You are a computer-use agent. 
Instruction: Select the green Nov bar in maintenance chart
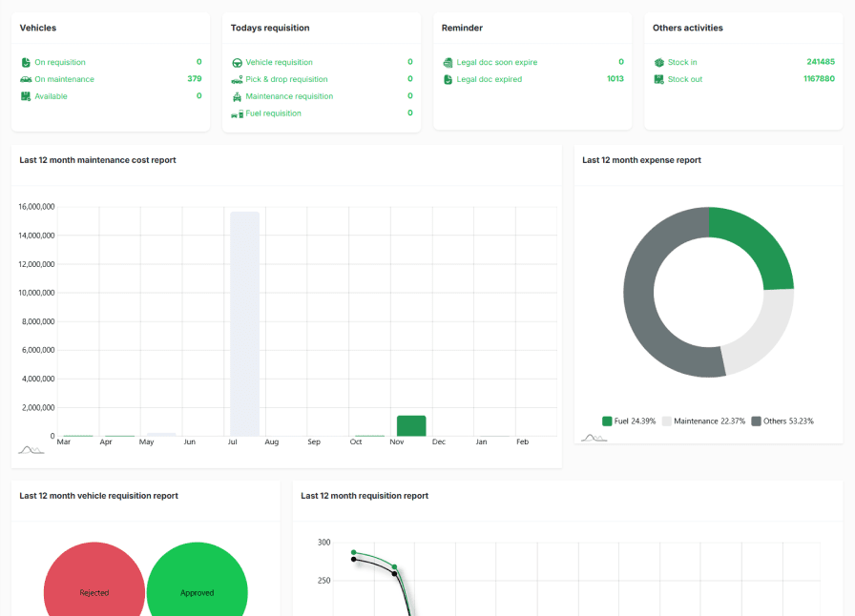point(411,425)
